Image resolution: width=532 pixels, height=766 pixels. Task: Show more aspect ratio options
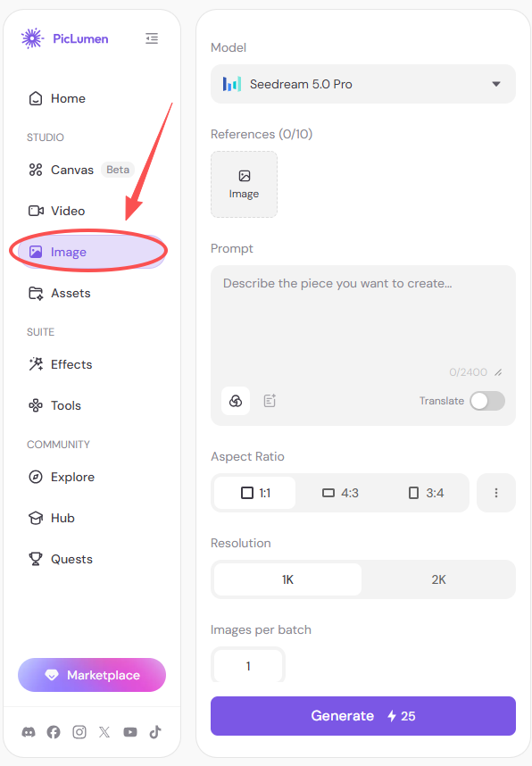tap(496, 493)
